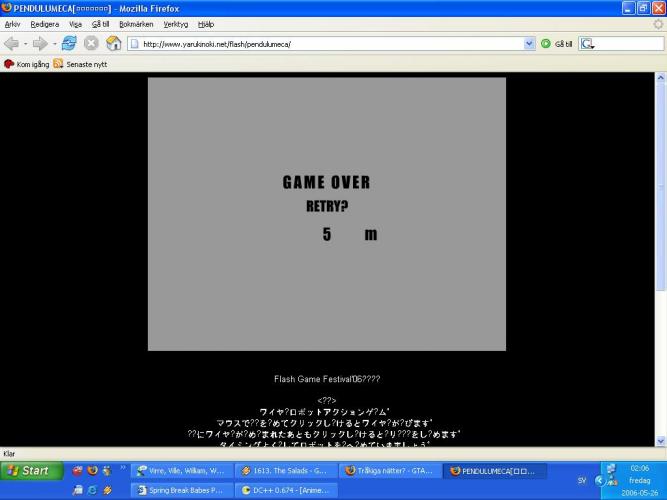Open the Redigera menu
The height and width of the screenshot is (500, 667).
pyautogui.click(x=44, y=24)
